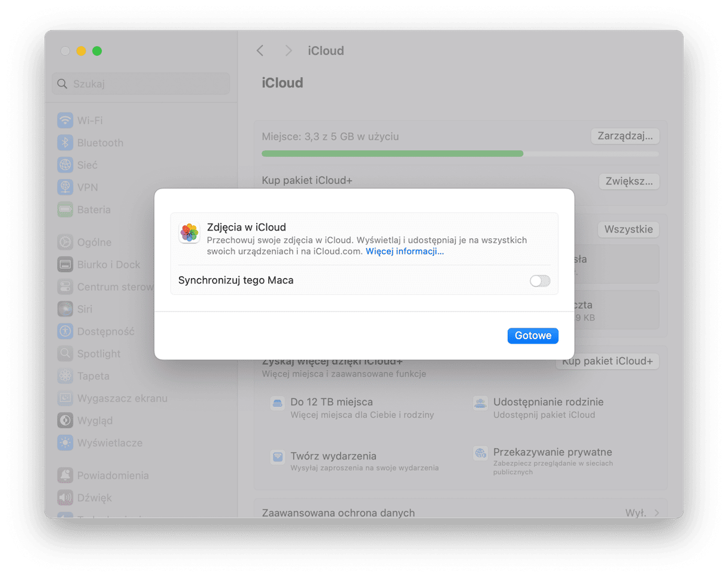Click the Siri icon in sidebar
This screenshot has height=577, width=728.
[65, 309]
